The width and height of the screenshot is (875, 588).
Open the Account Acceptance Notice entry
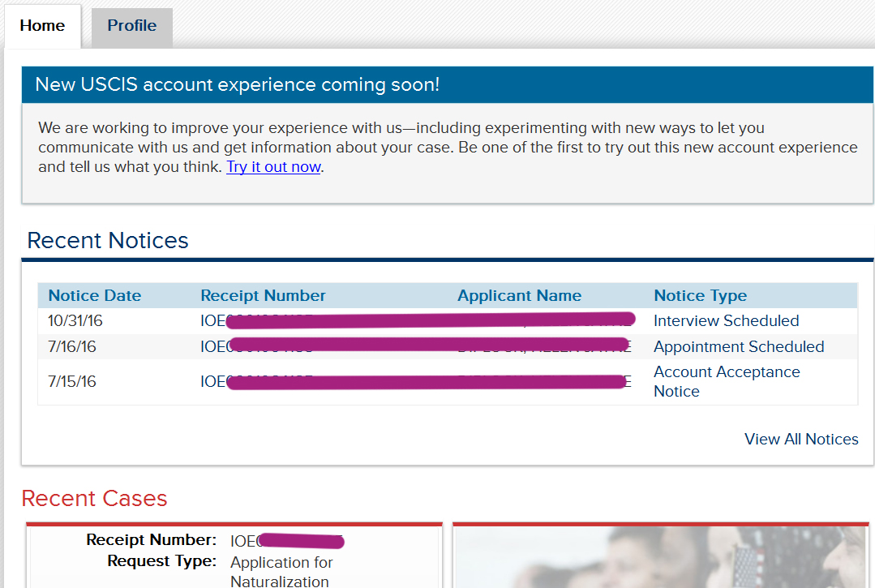click(726, 381)
